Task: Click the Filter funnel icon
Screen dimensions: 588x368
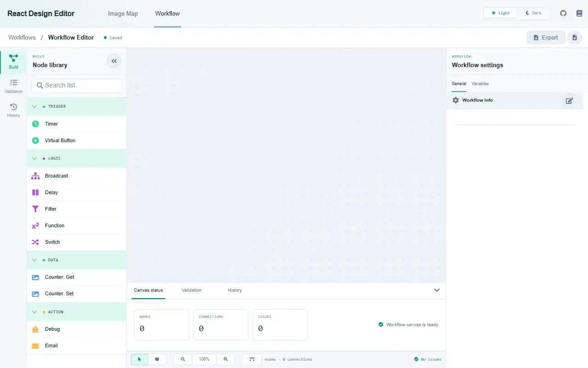Action: [x=35, y=209]
